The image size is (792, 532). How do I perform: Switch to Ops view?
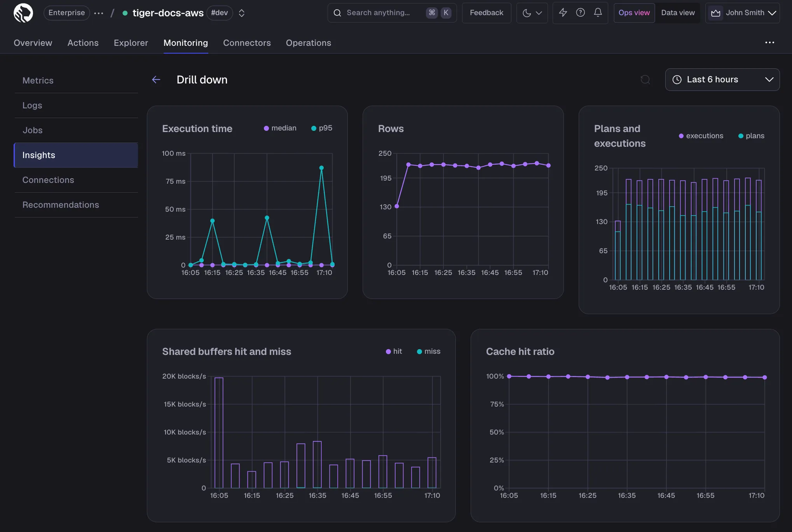(634, 13)
